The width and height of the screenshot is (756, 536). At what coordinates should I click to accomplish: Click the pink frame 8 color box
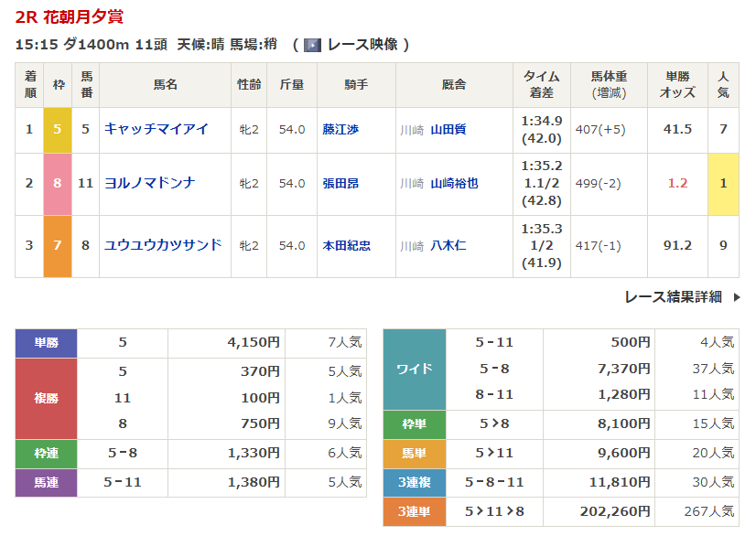[57, 183]
